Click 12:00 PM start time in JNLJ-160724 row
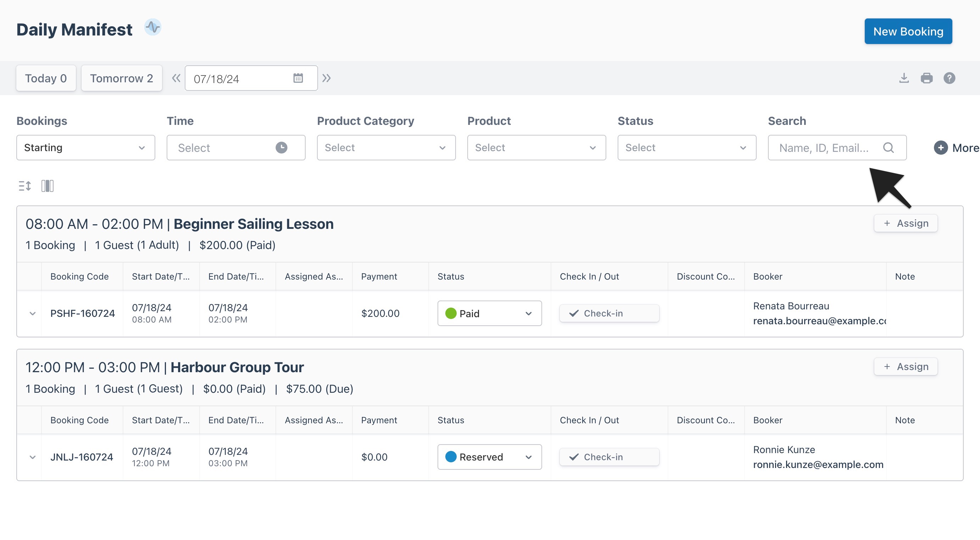Viewport: 980px width, 540px height. point(151,463)
